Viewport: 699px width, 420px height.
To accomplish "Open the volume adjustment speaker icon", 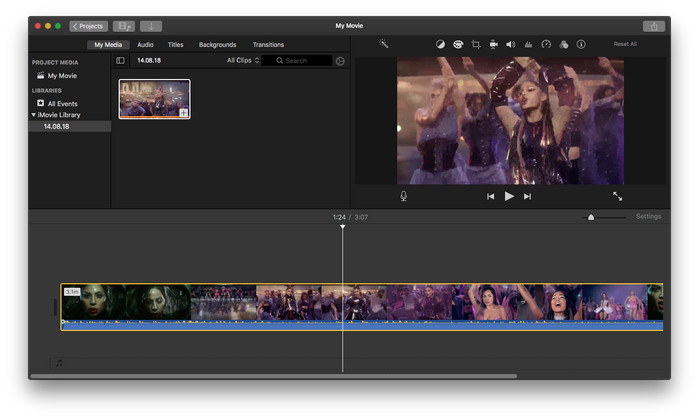I will [x=510, y=44].
